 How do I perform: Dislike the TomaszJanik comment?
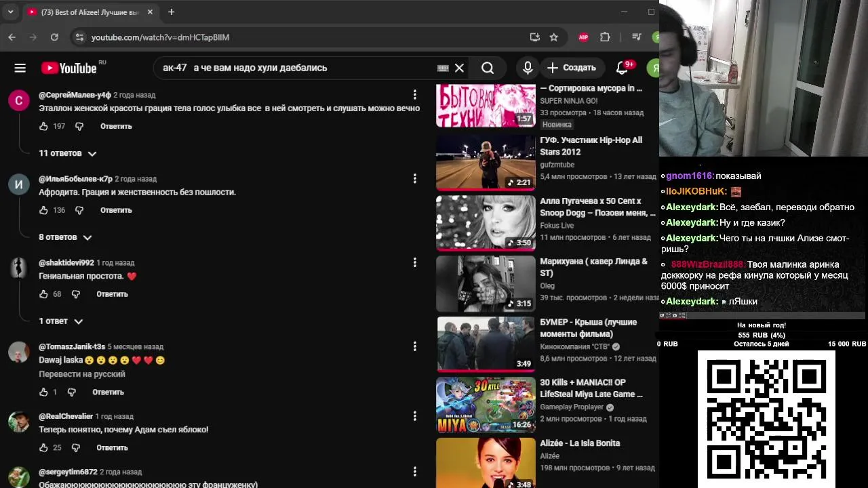[71, 392]
